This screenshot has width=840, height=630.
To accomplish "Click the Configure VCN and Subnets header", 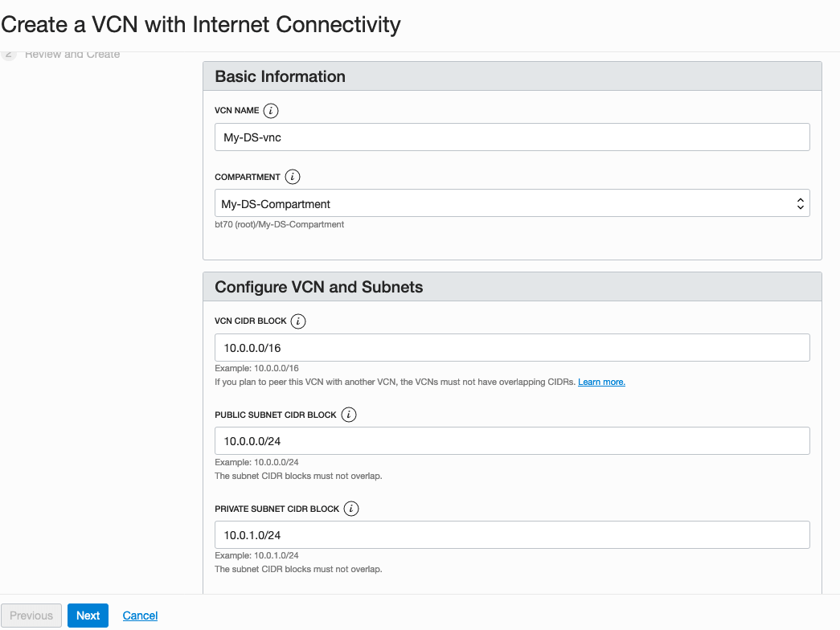I will tap(319, 287).
